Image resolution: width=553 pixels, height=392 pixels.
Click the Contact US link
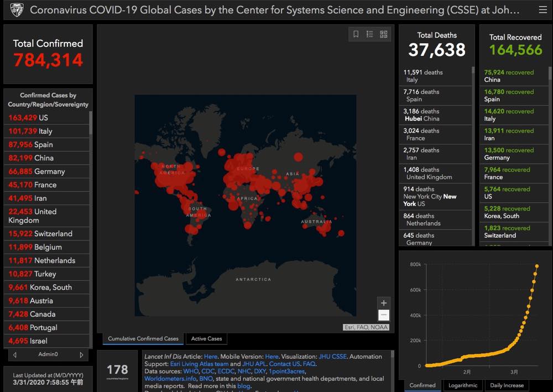(285, 364)
